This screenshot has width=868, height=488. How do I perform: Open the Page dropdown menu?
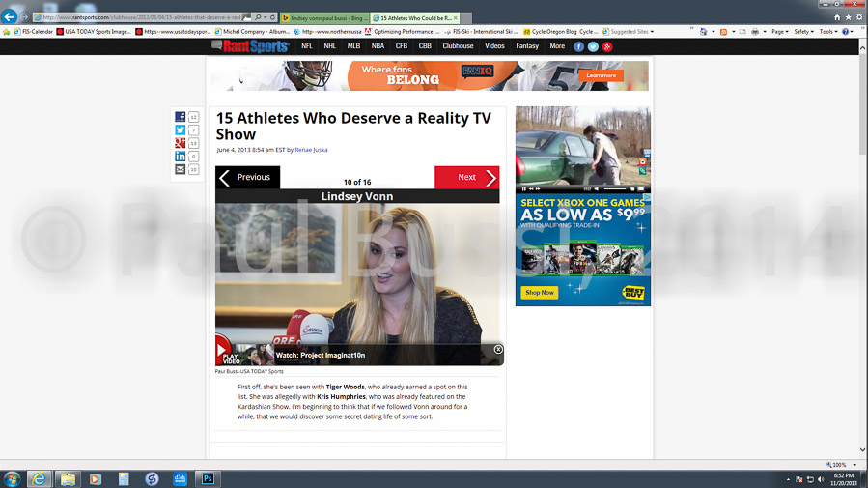pyautogui.click(x=779, y=32)
